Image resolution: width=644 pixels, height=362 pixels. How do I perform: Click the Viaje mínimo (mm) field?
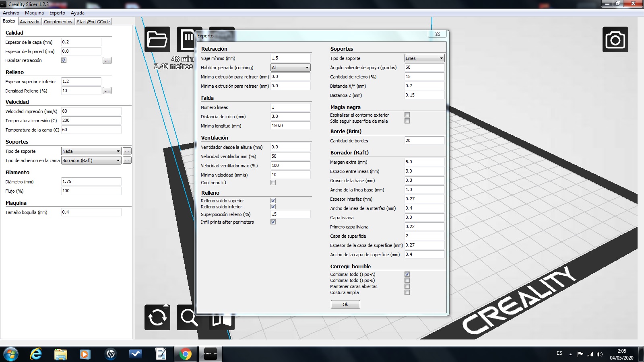coord(290,58)
